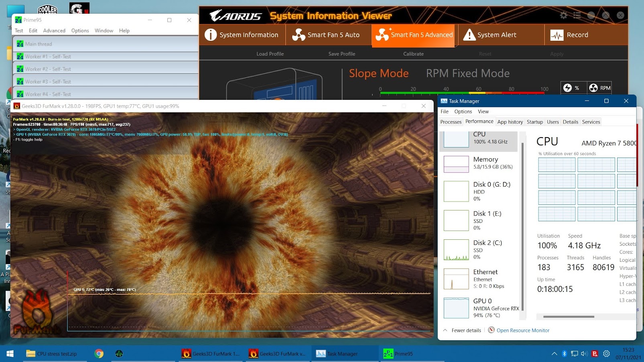The image size is (644, 362).
Task: Switch fan display to RPM mode
Action: [x=600, y=88]
